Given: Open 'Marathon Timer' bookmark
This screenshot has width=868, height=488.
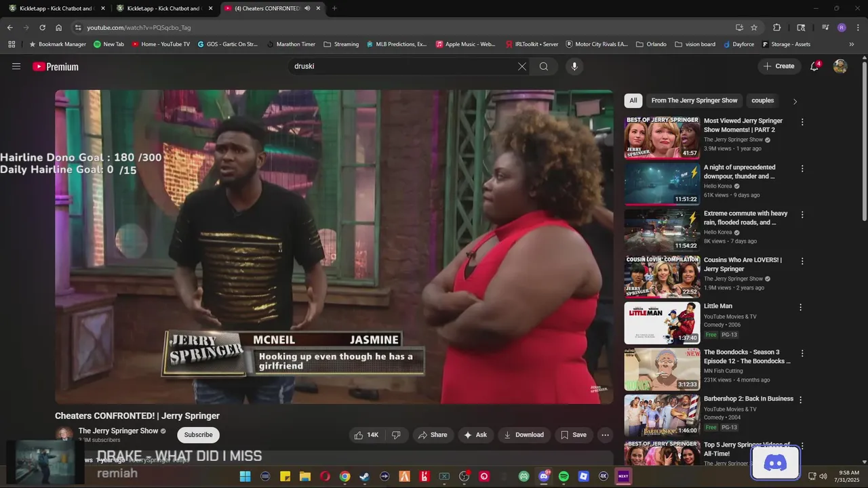Looking at the screenshot, I should (x=291, y=44).
